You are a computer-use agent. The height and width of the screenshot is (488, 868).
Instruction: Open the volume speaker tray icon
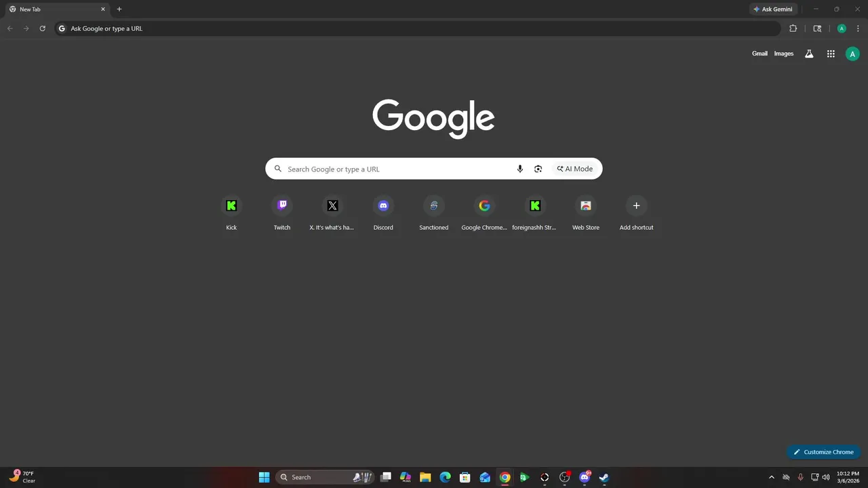pyautogui.click(x=826, y=477)
